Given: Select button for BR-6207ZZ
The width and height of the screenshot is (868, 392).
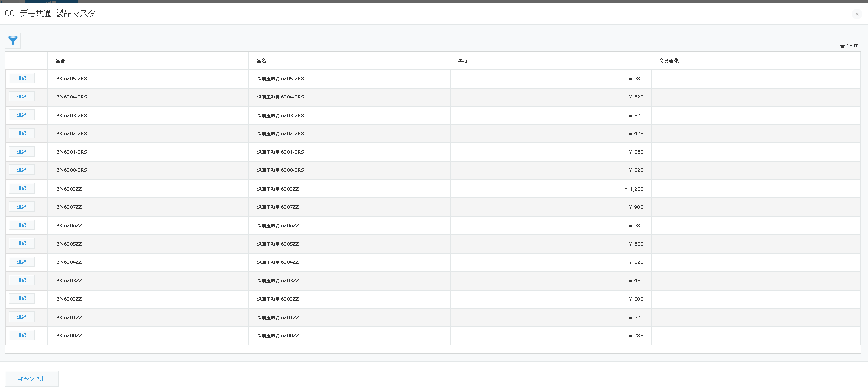Looking at the screenshot, I should click(x=22, y=207).
